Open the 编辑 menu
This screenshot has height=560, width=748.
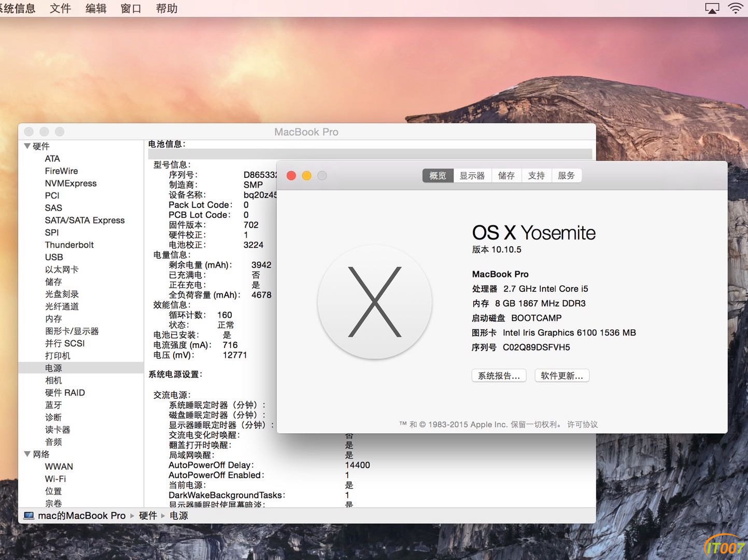[x=96, y=8]
